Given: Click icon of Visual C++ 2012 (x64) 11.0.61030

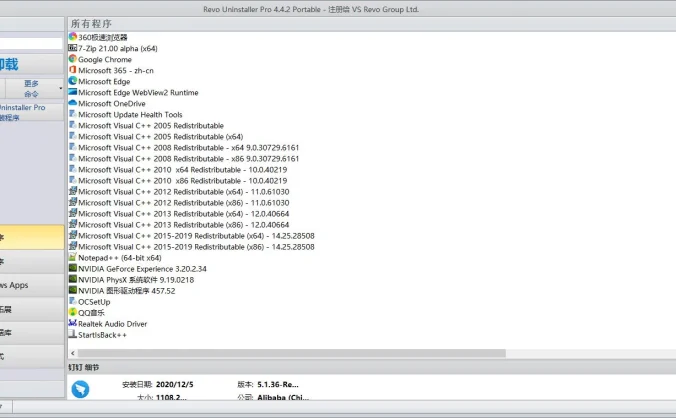Looking at the screenshot, I should point(73,191).
